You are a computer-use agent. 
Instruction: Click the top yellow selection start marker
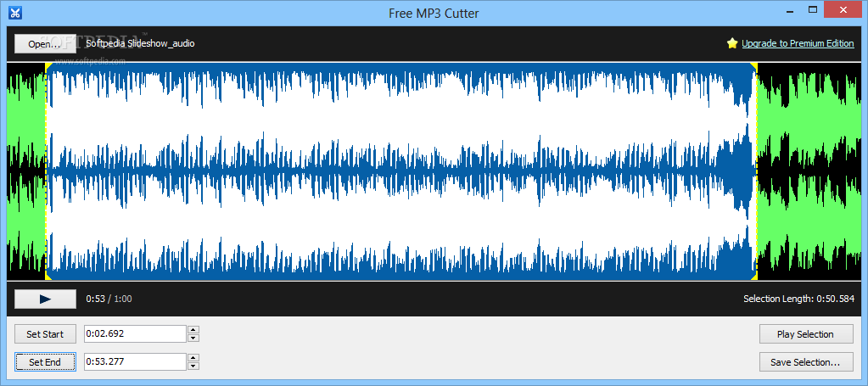click(48, 65)
